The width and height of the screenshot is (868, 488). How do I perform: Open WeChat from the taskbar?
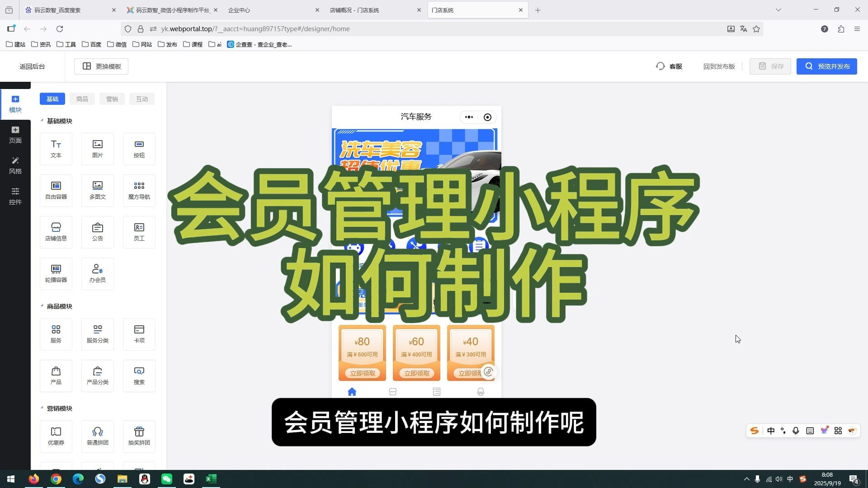(167, 479)
